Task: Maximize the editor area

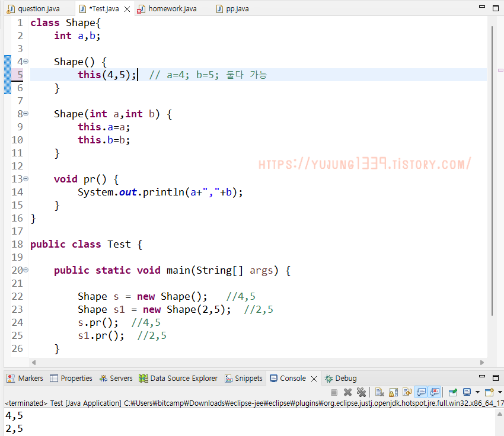Action: click(x=496, y=8)
